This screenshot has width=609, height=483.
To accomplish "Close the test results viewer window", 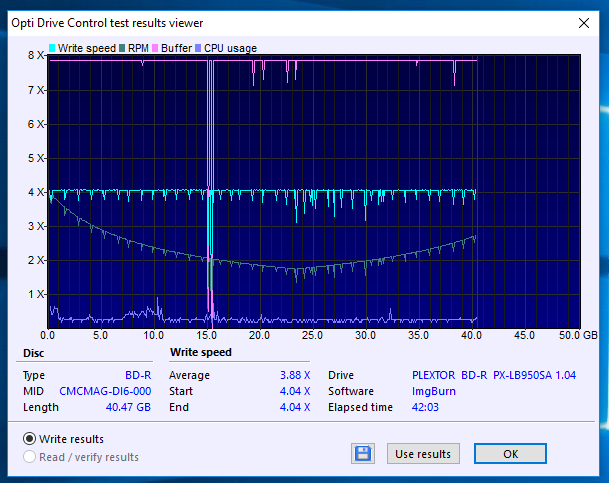I will (584, 23).
